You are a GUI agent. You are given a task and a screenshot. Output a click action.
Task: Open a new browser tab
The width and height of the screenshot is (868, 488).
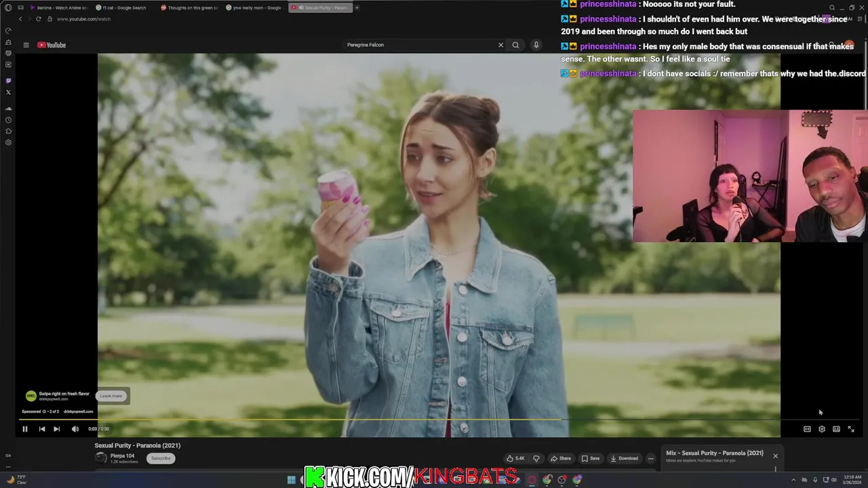357,8
